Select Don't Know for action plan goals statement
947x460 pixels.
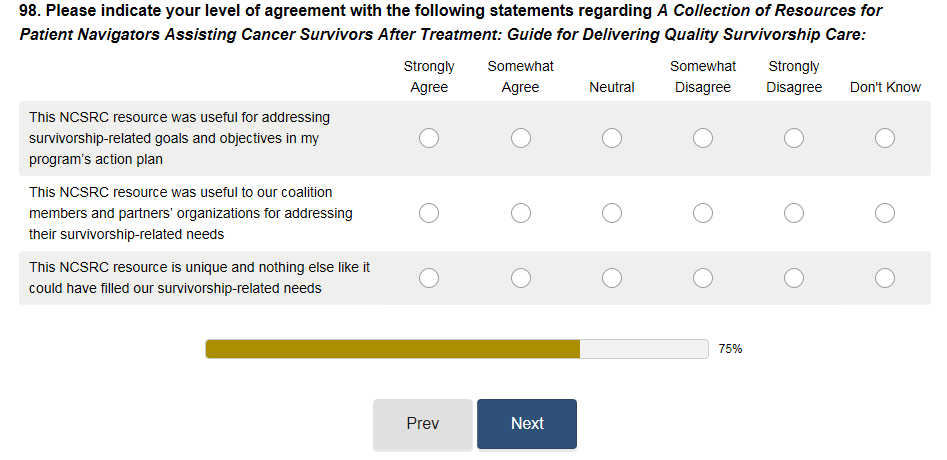coord(885,138)
